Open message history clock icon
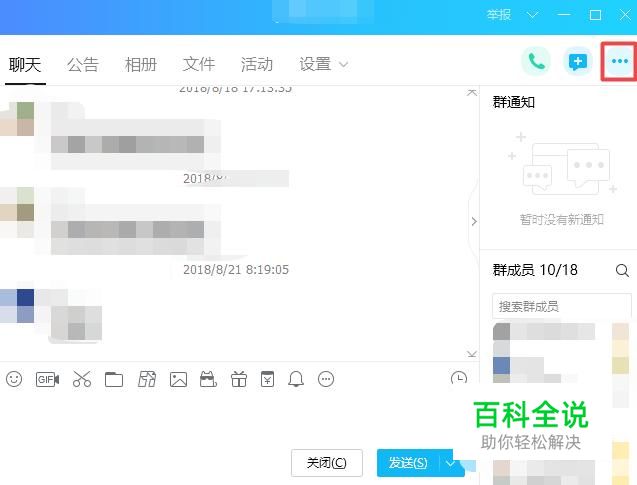637x485 pixels. [x=459, y=378]
